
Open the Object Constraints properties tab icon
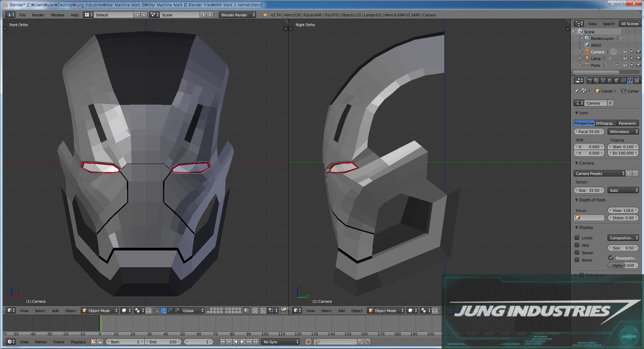click(623, 80)
